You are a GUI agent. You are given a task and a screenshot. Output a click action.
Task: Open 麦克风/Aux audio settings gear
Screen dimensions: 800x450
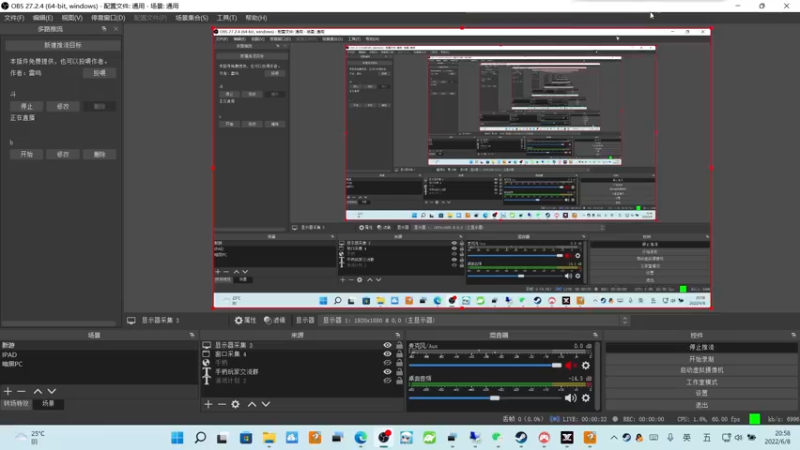click(586, 365)
